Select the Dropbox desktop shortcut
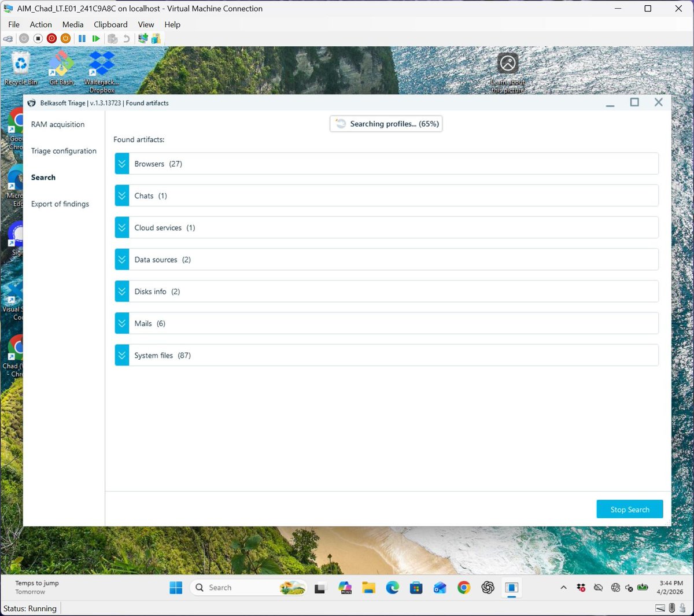Image resolution: width=694 pixels, height=616 pixels. (x=102, y=72)
